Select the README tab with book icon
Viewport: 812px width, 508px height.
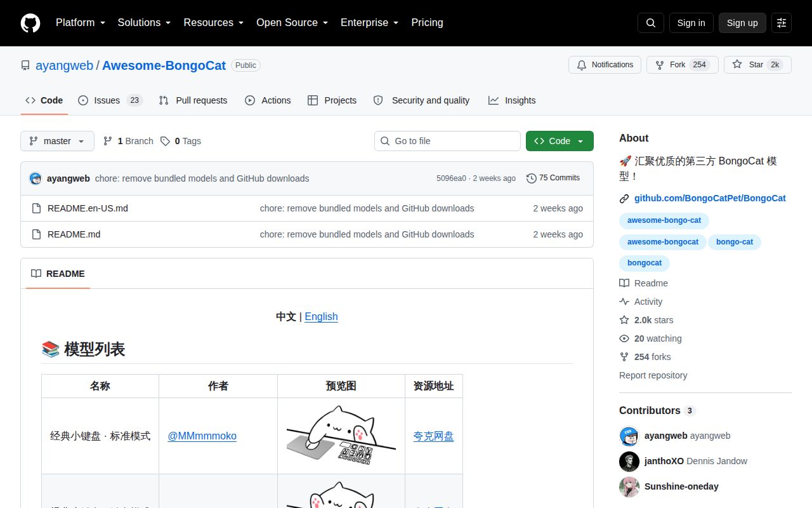[x=58, y=274]
